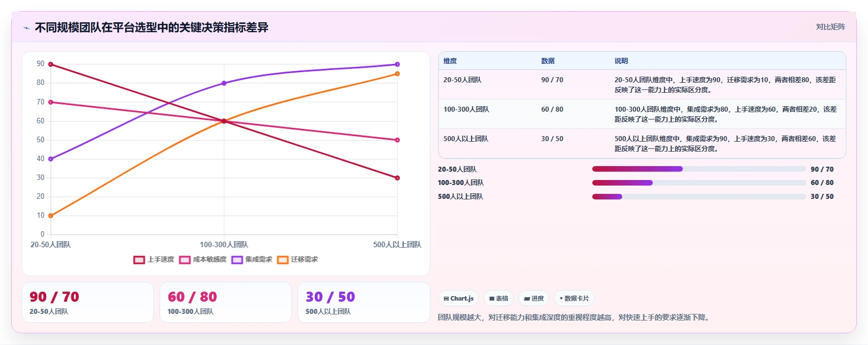Click the 20-50人团队 x-axis label

(x=51, y=244)
